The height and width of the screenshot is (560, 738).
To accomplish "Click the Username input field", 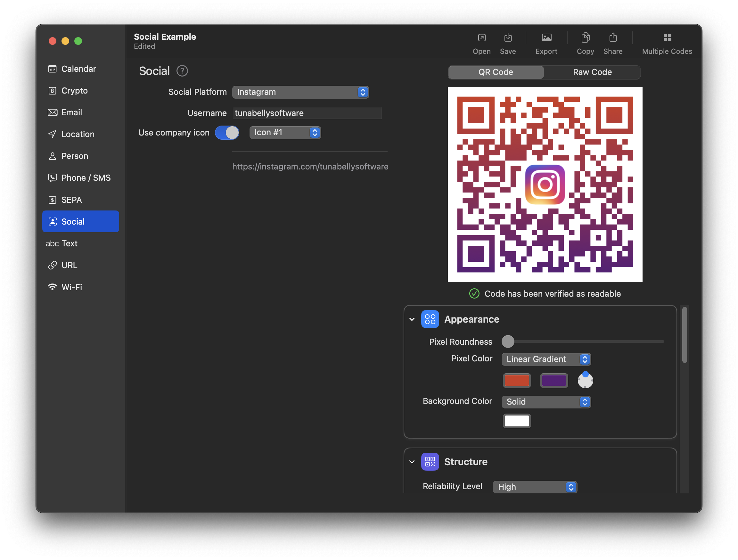I will tap(307, 113).
